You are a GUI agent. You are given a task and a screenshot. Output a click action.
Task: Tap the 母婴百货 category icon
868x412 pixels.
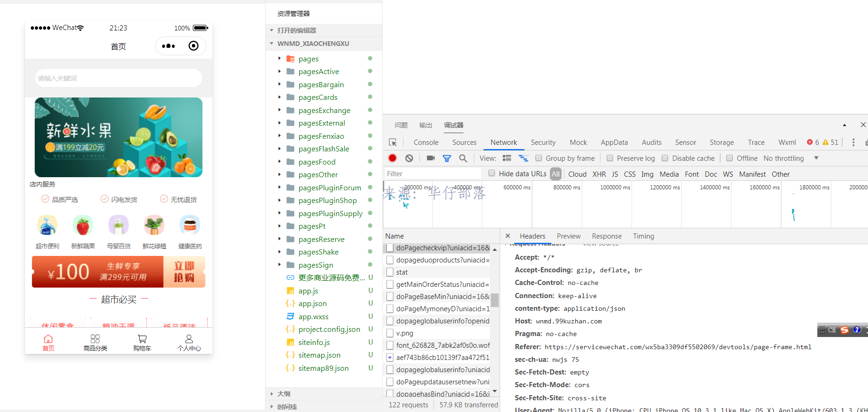coord(119,225)
